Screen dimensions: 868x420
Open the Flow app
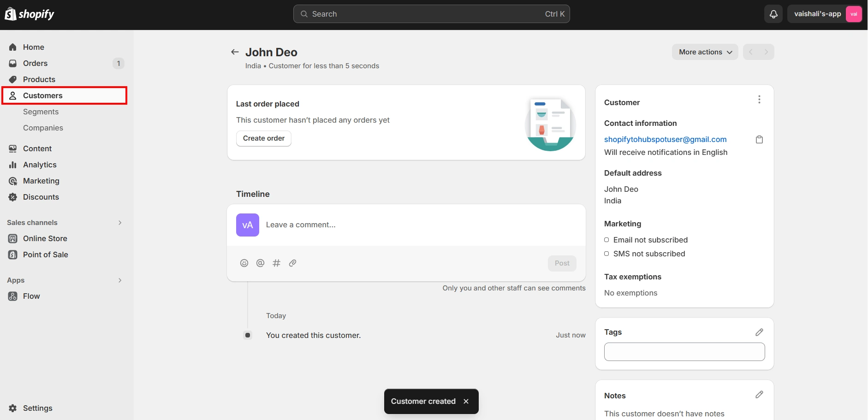[31, 296]
